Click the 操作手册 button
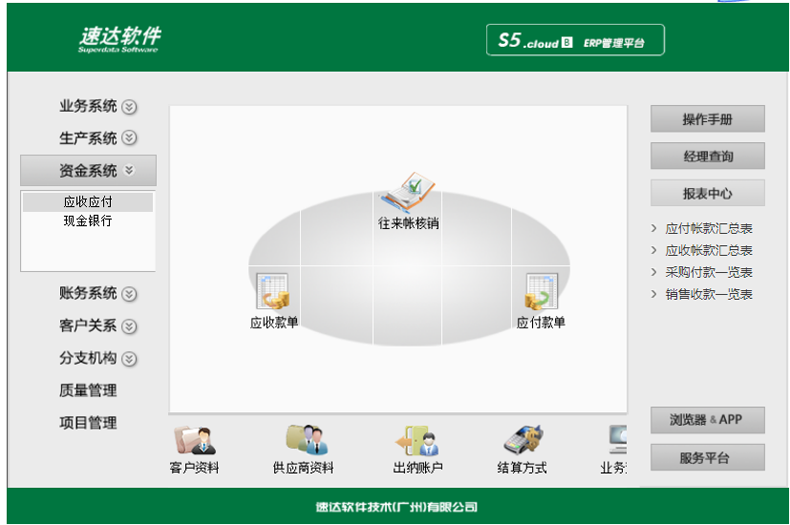This screenshot has width=790, height=525. click(x=707, y=119)
